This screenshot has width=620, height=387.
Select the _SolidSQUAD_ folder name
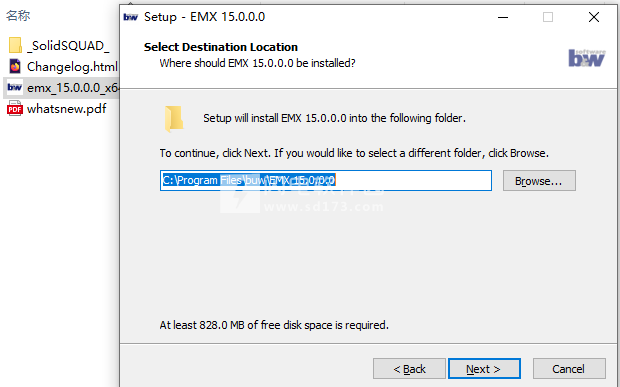pos(68,45)
